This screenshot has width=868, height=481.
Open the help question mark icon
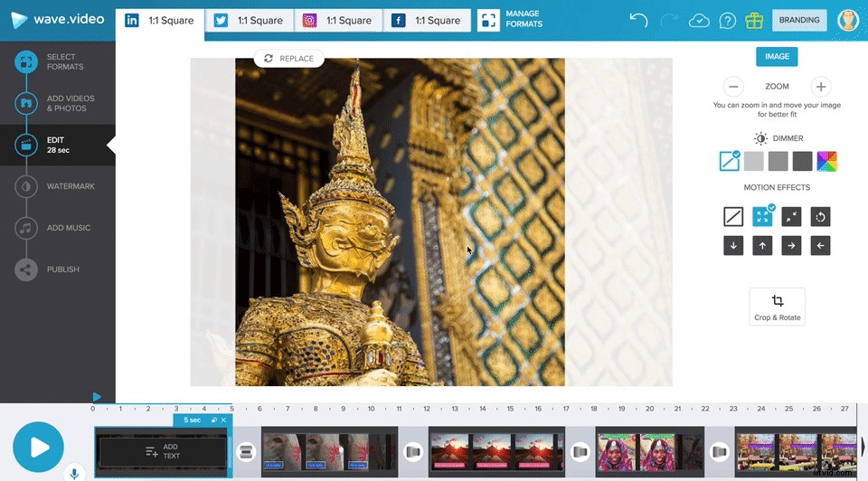click(727, 21)
